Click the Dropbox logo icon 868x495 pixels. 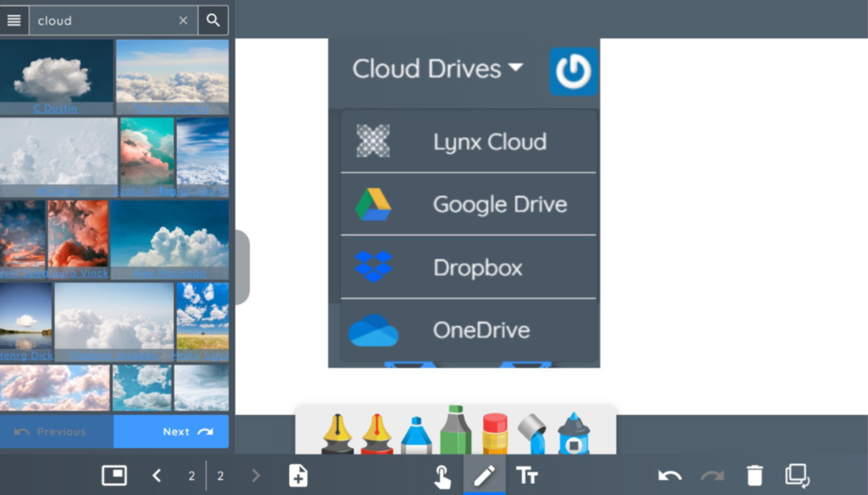coord(373,266)
